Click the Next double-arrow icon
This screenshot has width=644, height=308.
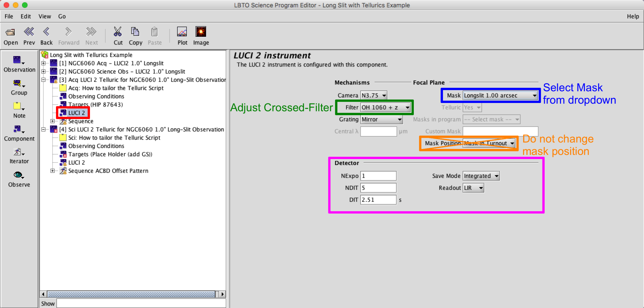click(x=91, y=31)
